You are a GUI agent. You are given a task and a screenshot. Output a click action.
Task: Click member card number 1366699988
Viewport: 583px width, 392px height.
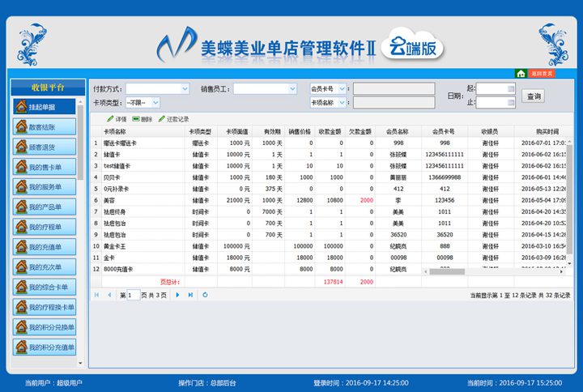445,177
